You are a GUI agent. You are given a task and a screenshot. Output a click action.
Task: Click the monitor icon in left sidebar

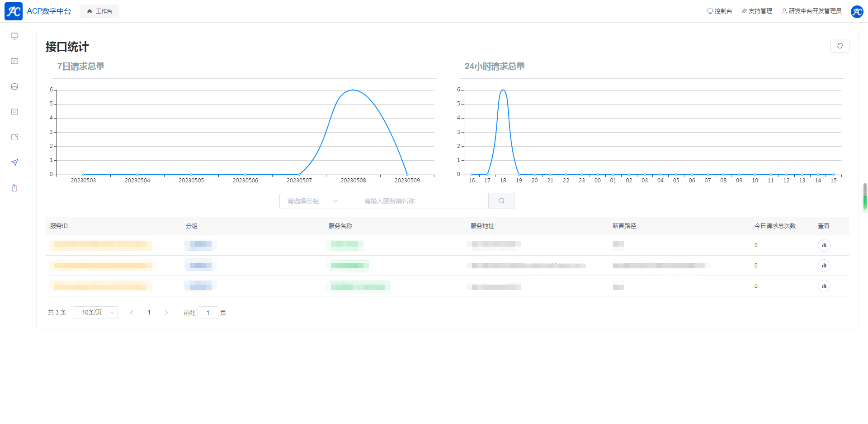click(14, 36)
